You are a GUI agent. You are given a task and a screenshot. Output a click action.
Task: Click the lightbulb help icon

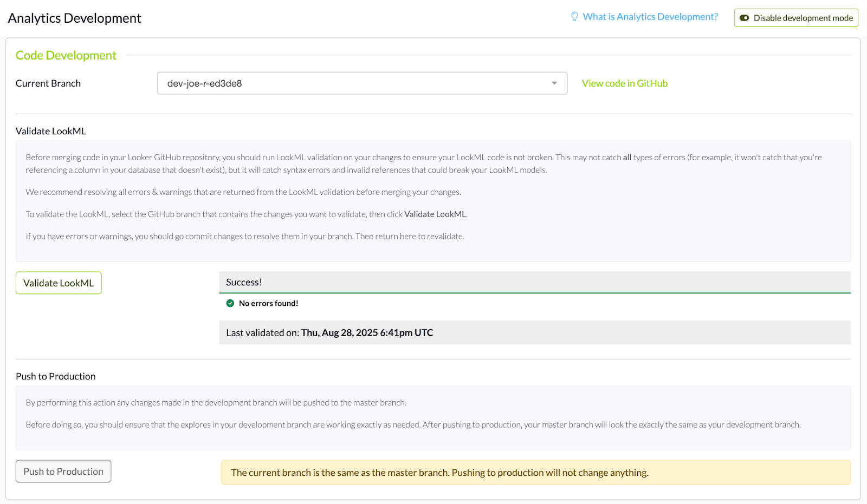574,17
